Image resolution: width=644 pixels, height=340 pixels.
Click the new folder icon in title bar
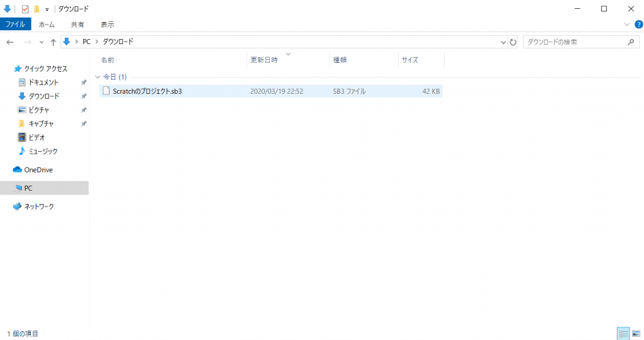click(x=36, y=9)
